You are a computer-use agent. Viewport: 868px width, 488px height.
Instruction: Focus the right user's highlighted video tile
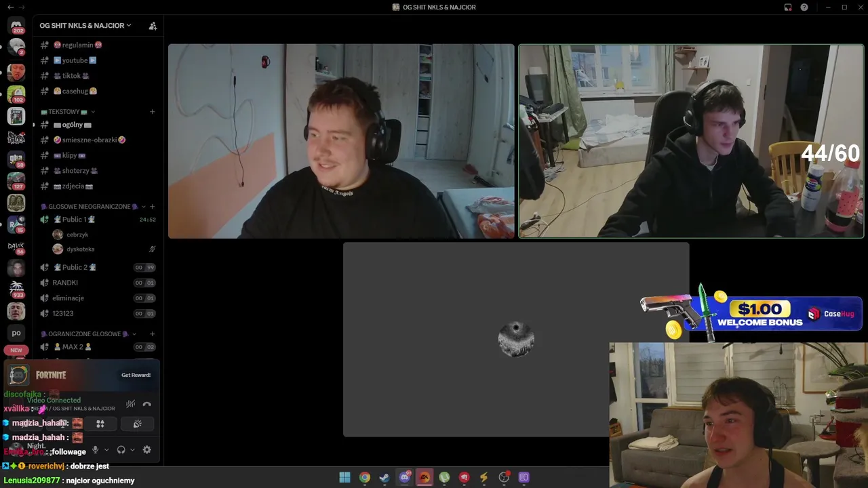tap(691, 141)
